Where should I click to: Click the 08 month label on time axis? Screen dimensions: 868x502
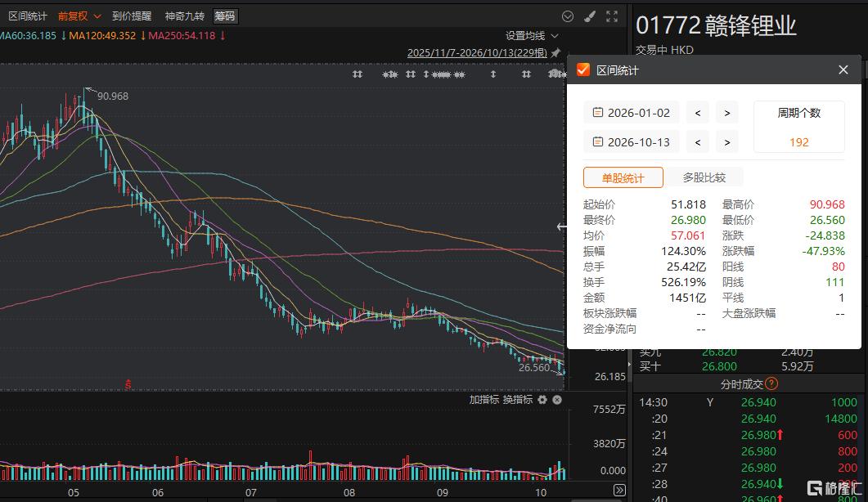[349, 492]
